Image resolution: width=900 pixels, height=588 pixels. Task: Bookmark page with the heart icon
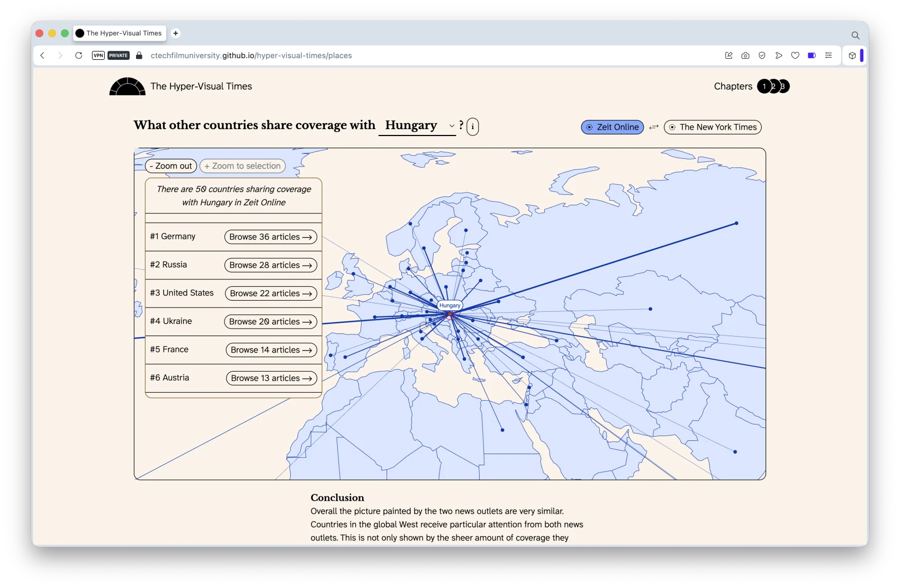coord(795,56)
